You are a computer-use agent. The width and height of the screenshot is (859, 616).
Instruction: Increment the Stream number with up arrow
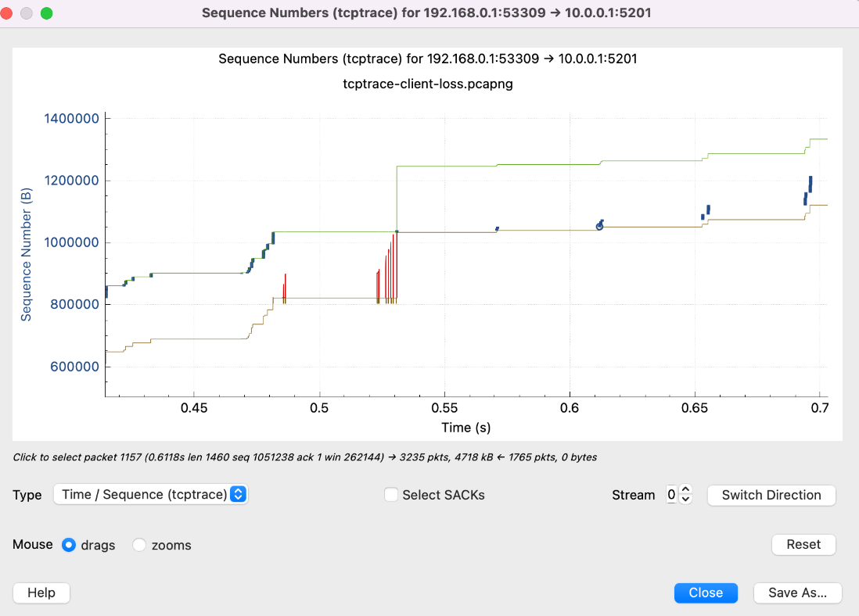click(x=686, y=490)
